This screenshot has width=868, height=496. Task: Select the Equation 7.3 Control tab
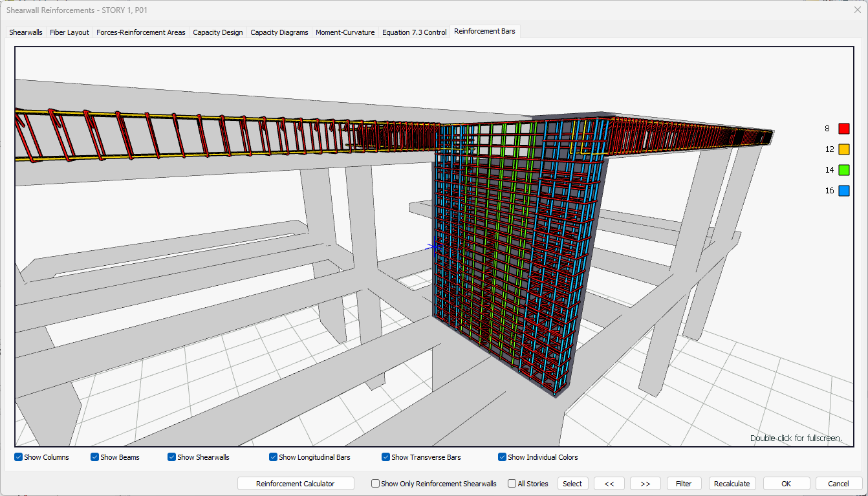point(414,32)
